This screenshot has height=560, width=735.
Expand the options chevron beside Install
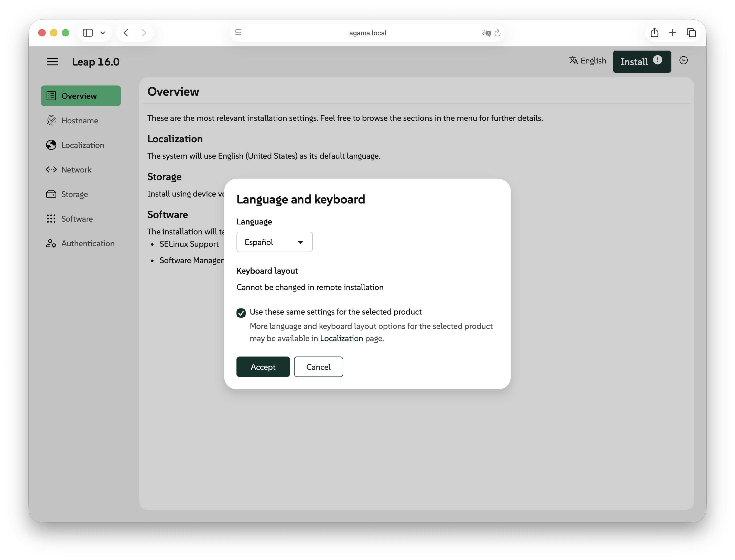[x=683, y=60]
